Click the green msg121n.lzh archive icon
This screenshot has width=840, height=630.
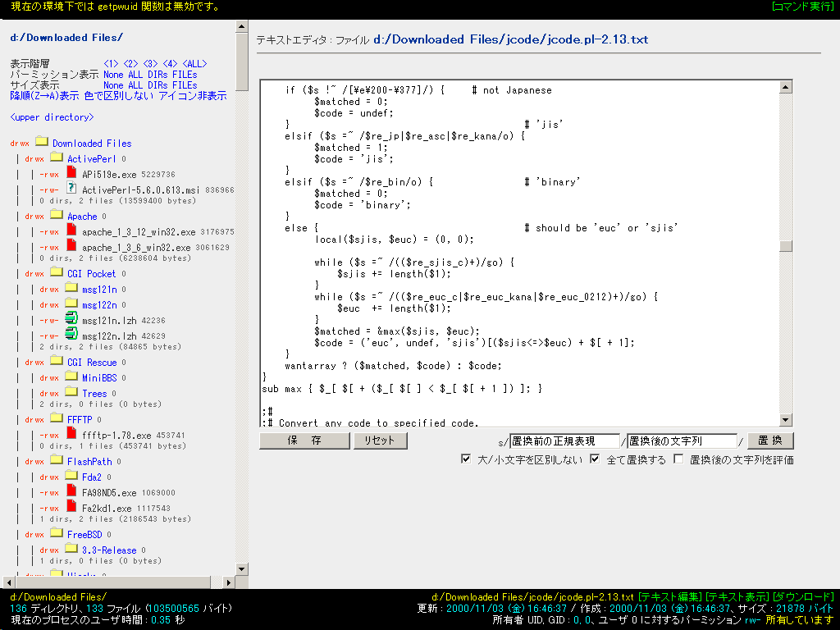pyautogui.click(x=71, y=318)
